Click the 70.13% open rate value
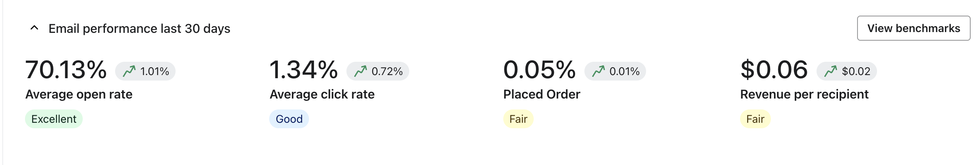This screenshot has height=165, width=980. (66, 70)
